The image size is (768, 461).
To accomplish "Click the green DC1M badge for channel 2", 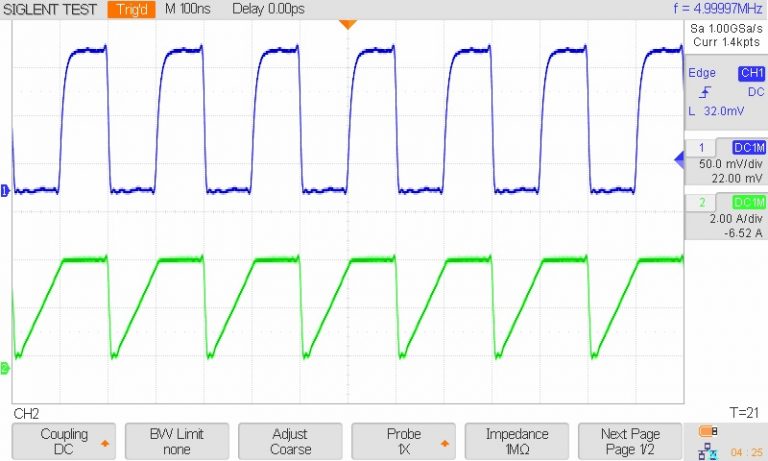I will (x=747, y=202).
